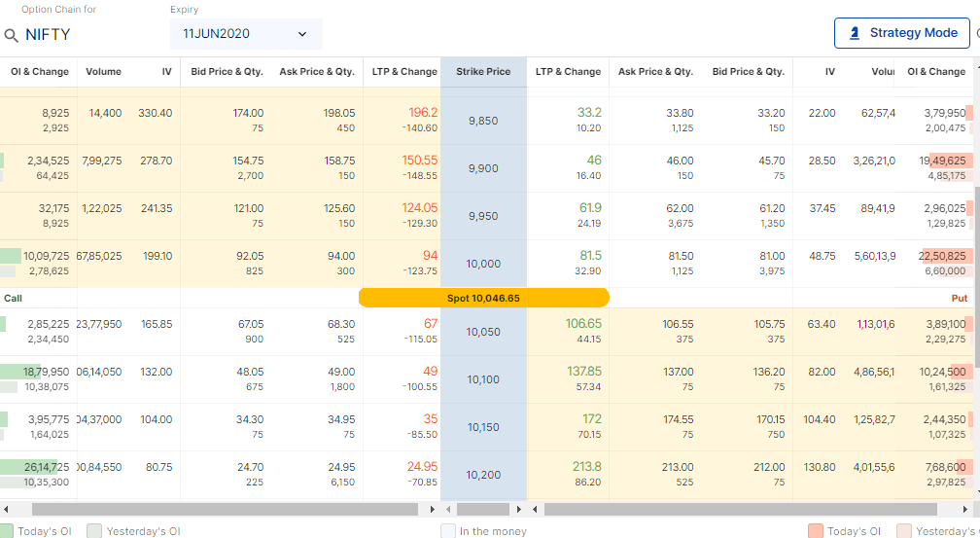This screenshot has width=980, height=538.
Task: Open the 11JUN2020 expiry dropdown
Action: (x=246, y=34)
